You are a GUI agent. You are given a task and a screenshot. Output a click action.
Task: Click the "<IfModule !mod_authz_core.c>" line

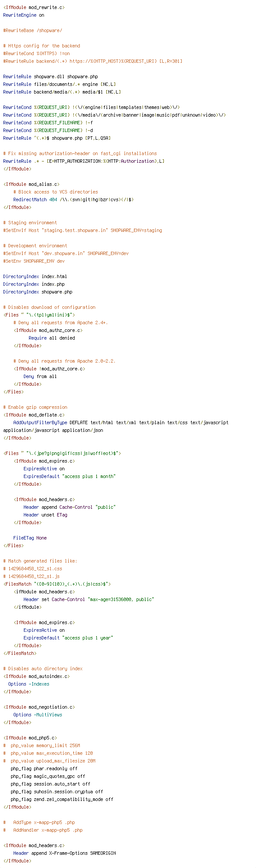(x=49, y=369)
